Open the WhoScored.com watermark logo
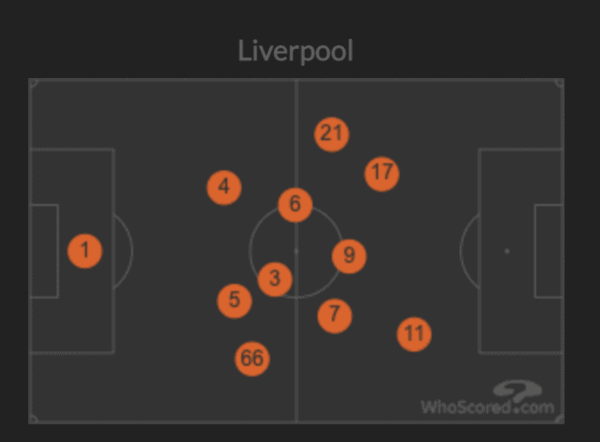600x442 pixels. coord(488,397)
